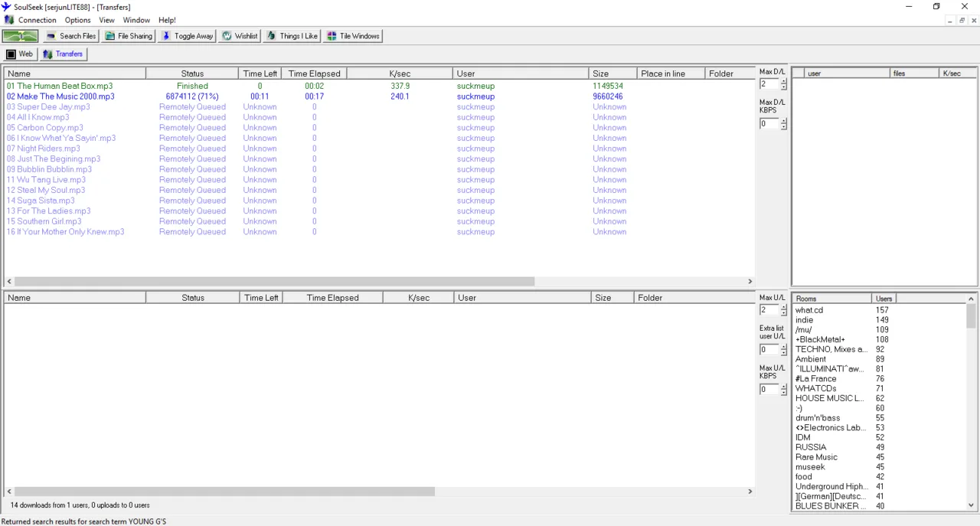Viewport: 980px width, 526px height.
Task: Open the Connection menu
Action: coord(37,20)
